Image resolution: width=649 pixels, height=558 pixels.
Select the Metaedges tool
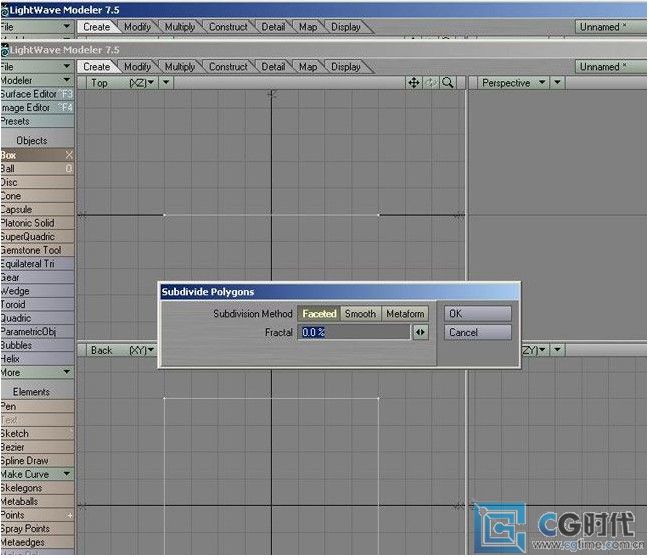coord(37,542)
